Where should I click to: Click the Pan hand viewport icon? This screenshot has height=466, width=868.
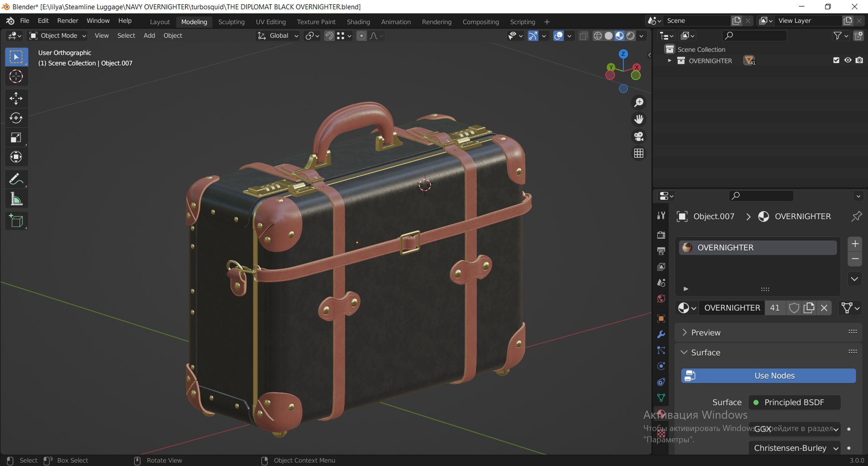point(639,119)
